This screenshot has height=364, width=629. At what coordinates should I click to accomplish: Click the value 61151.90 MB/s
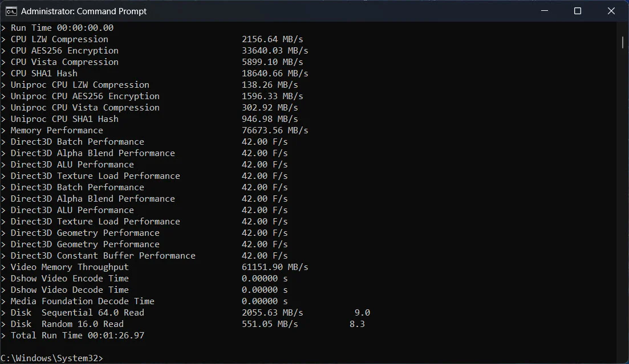(275, 267)
